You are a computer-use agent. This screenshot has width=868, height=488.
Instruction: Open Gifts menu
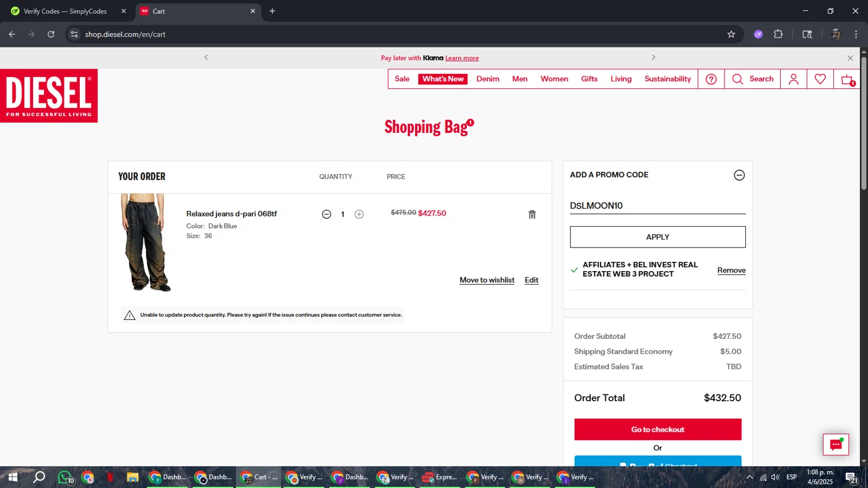[x=589, y=79]
